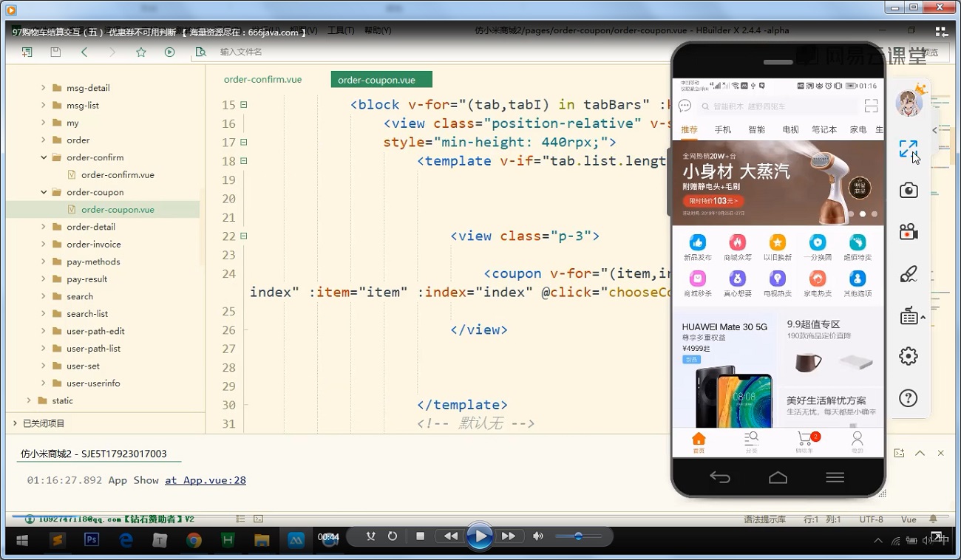
Task: Click the file search magnifier icon
Action: (x=200, y=52)
